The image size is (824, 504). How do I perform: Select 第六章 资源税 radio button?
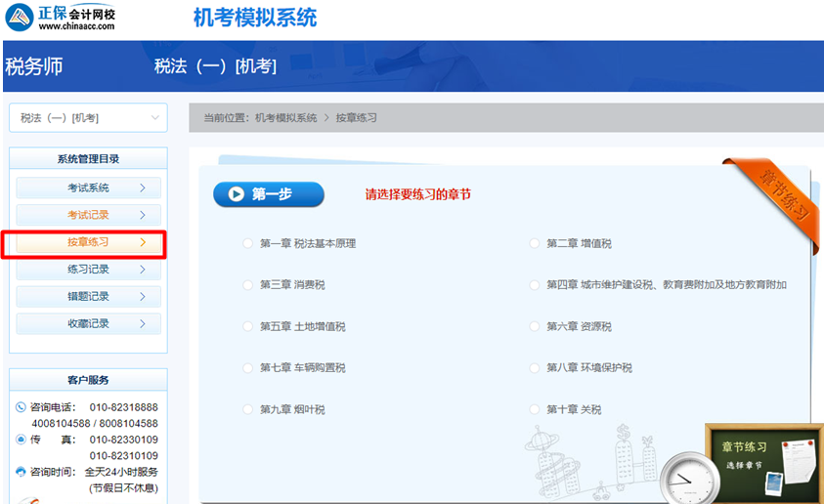point(535,326)
